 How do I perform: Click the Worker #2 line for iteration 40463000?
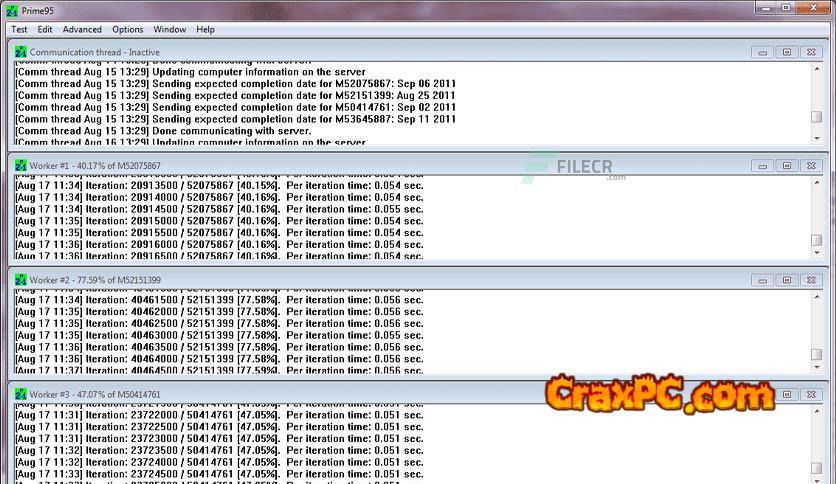[x=219, y=335]
